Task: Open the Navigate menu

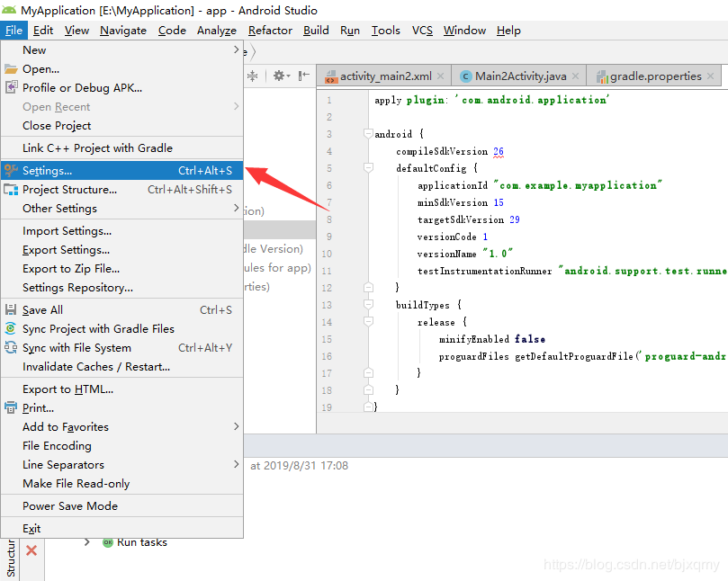Action: tap(123, 31)
